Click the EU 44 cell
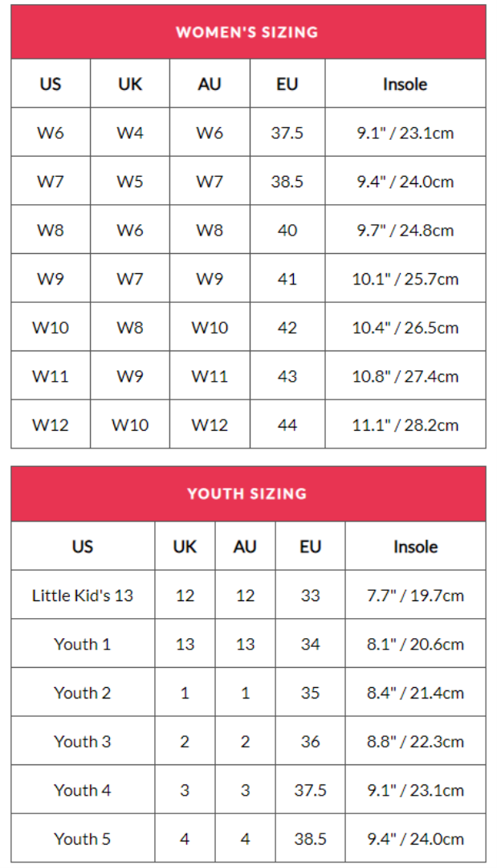 click(287, 425)
